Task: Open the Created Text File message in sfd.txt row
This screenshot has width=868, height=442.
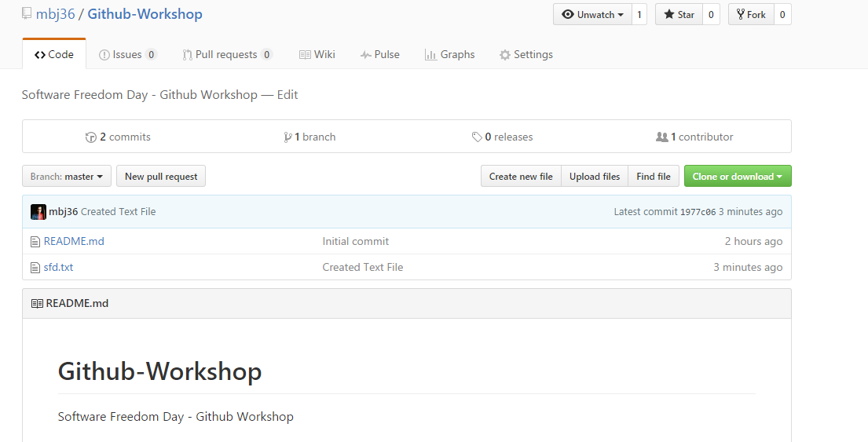Action: coord(363,267)
